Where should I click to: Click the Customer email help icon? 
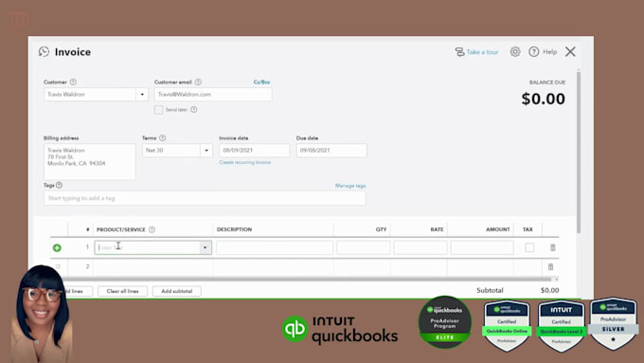[x=198, y=82]
